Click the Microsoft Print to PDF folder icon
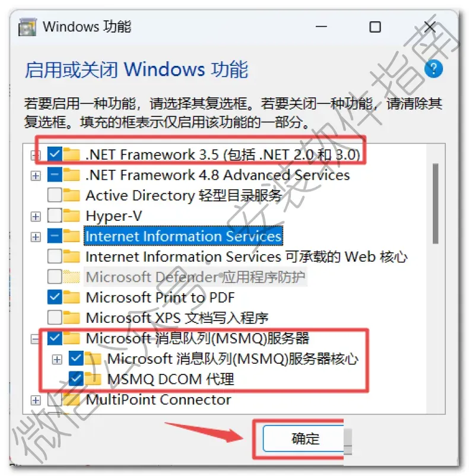 click(x=72, y=297)
